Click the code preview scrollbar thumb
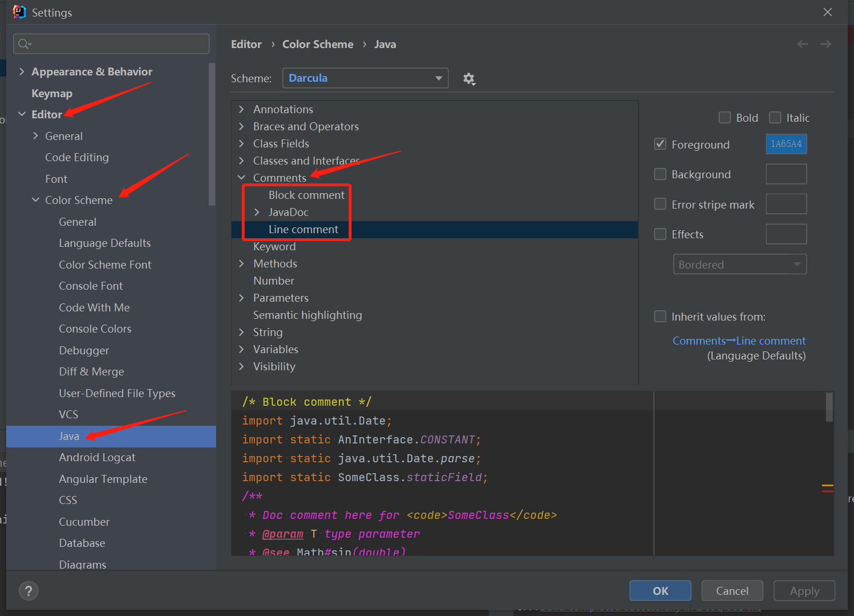Viewport: 854px width, 616px height. pyautogui.click(x=829, y=407)
